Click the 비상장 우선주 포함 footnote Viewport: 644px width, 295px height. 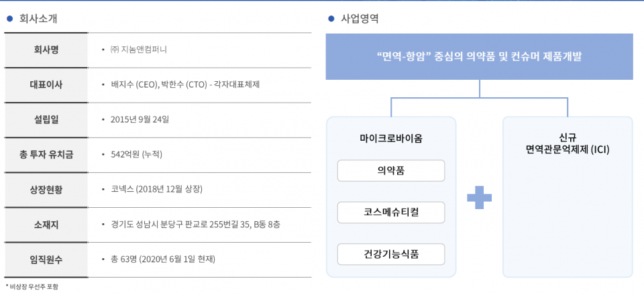pos(34,286)
